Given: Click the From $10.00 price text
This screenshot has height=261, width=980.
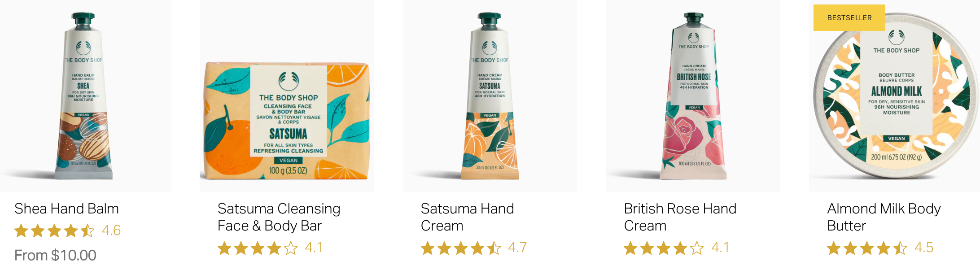Looking at the screenshot, I should 55,255.
